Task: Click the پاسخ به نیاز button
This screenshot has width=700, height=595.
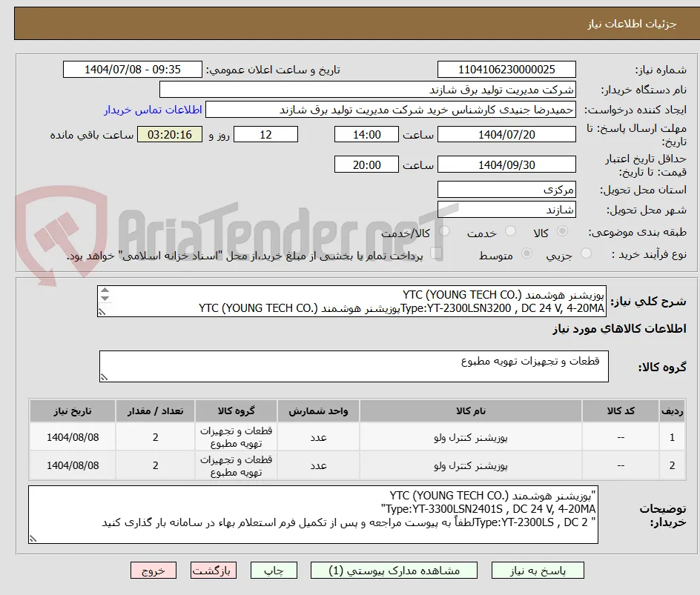Action: point(538,571)
